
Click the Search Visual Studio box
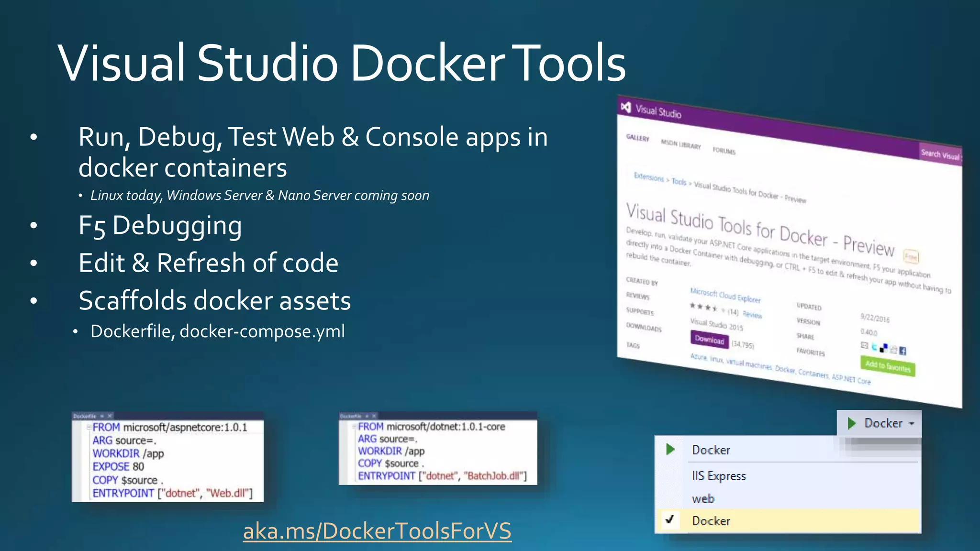click(941, 154)
